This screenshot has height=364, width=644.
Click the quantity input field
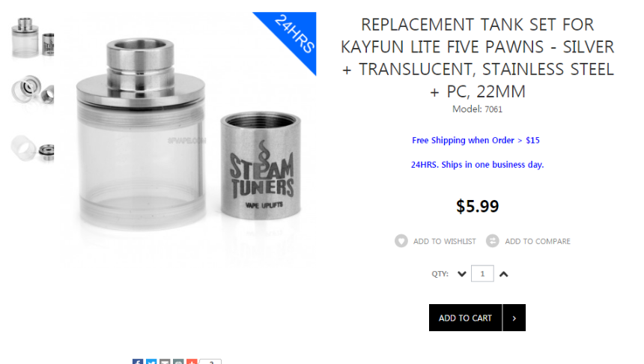(482, 273)
